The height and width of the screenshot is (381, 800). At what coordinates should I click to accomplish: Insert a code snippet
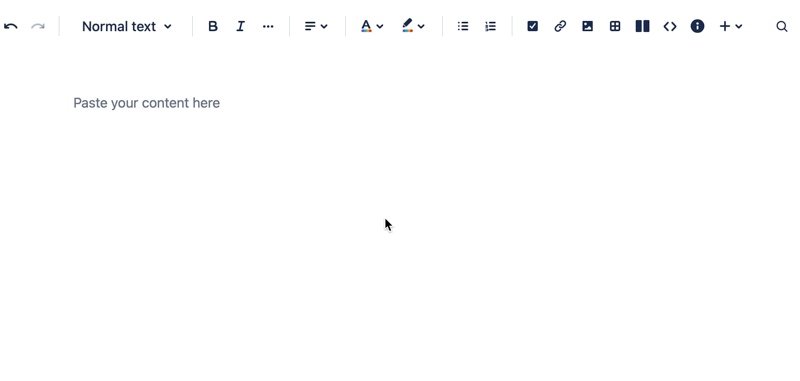(670, 27)
